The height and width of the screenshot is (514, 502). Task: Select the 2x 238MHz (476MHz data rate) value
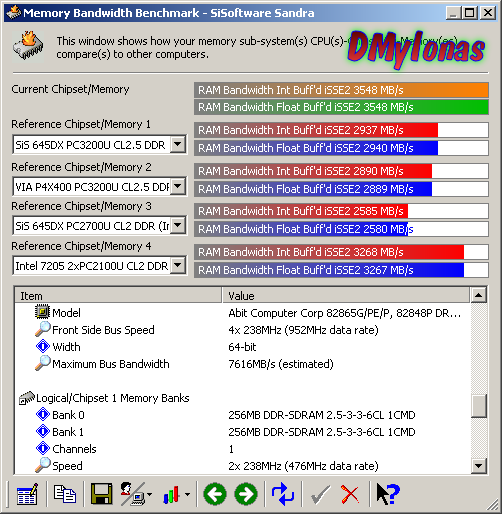[303, 466]
